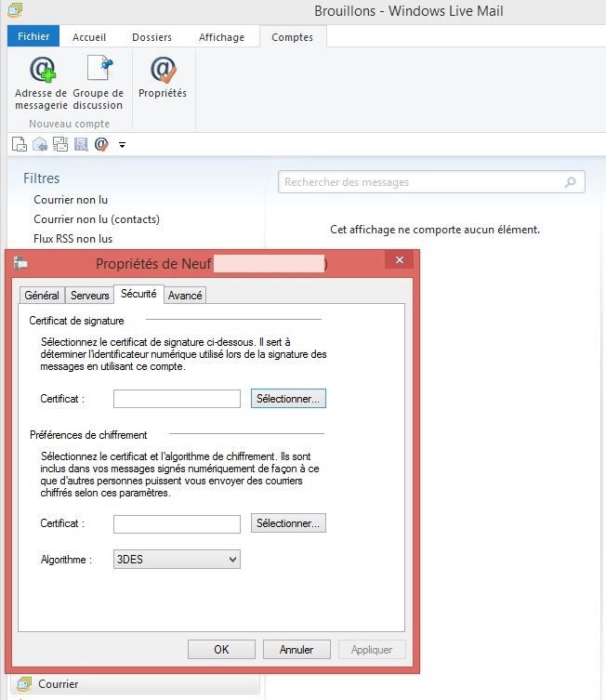
Task: Click the Groupe de discussion icon
Action: pyautogui.click(x=98, y=72)
